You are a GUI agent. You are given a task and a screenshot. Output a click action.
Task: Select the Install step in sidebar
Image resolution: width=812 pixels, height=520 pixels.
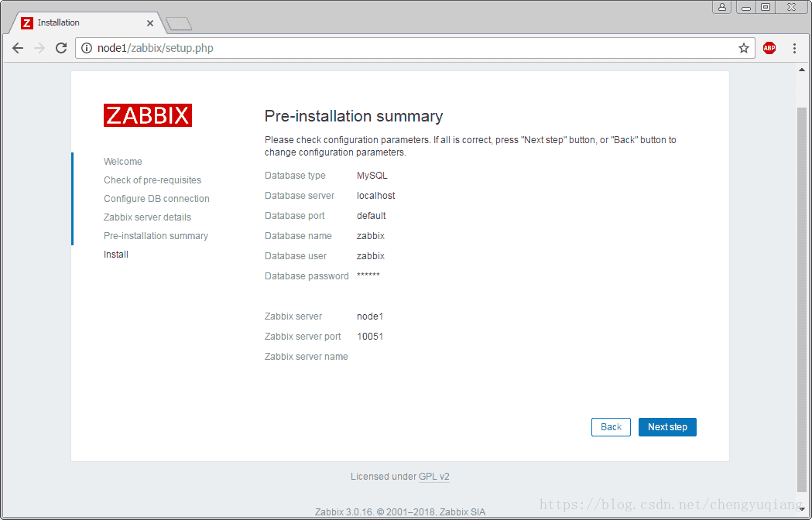(x=116, y=255)
